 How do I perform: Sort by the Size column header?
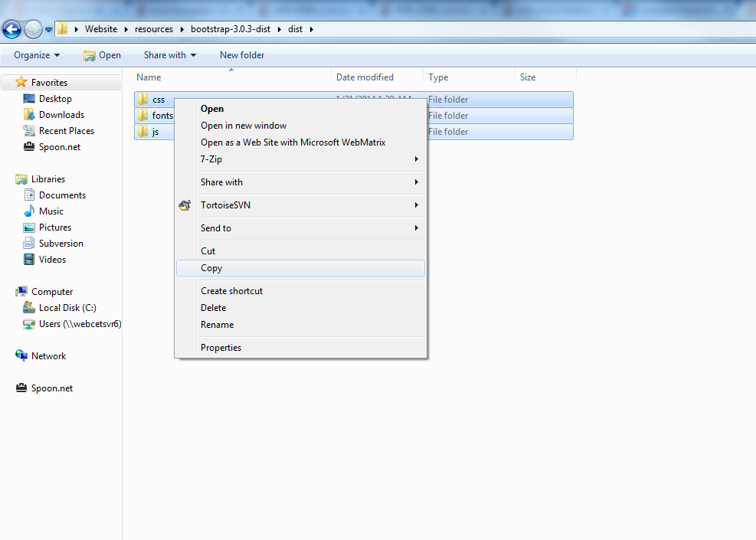click(x=528, y=77)
